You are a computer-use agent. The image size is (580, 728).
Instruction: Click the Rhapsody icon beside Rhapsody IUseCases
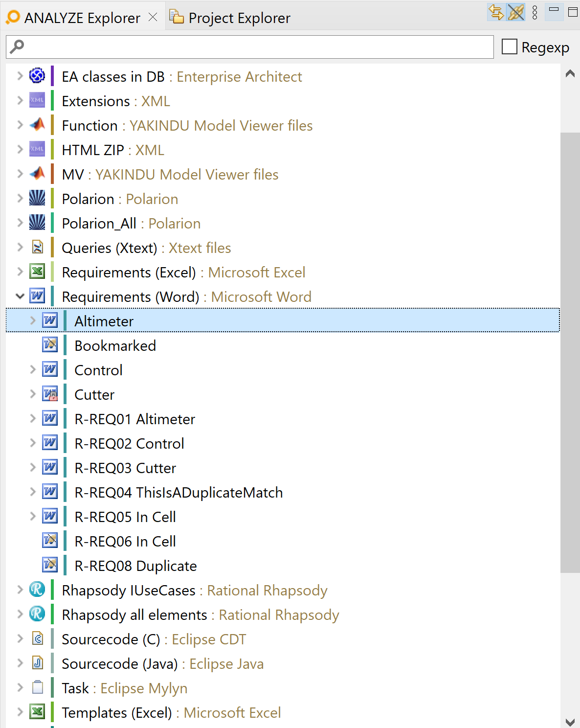coord(37,590)
